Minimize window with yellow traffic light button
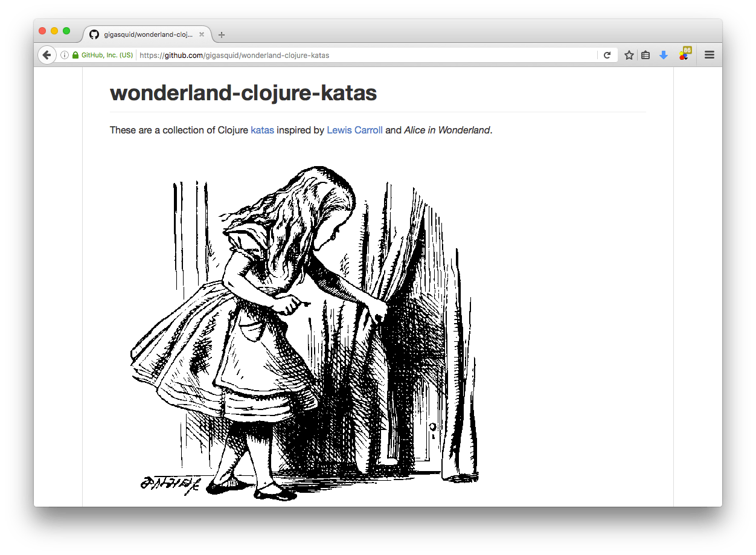The height and width of the screenshot is (555, 756). coord(54,31)
